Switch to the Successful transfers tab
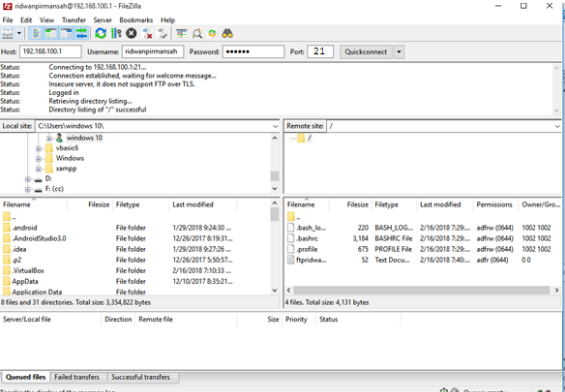The image size is (565, 392). (x=141, y=377)
